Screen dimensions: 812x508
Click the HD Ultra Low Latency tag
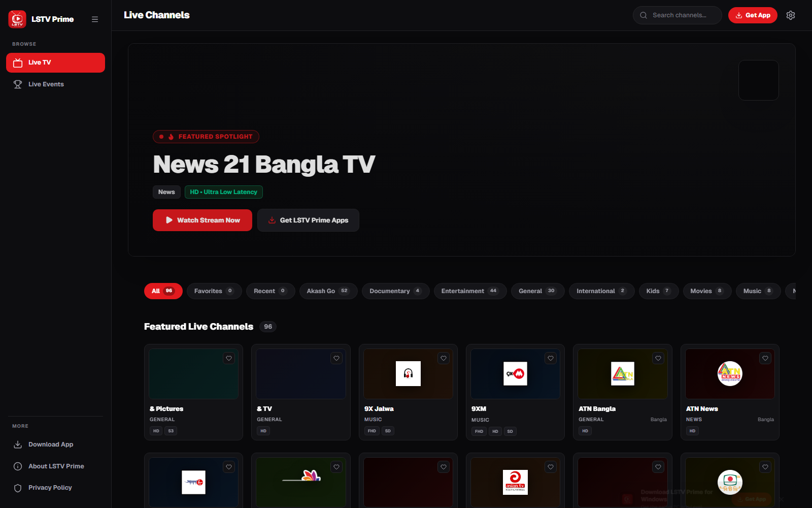[224, 192]
